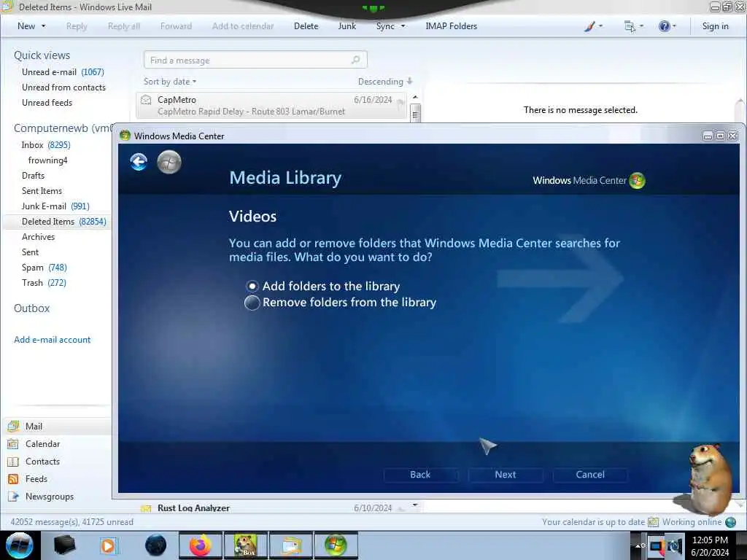Click Forward in the toolbar
The height and width of the screenshot is (560, 747).
[x=176, y=26]
